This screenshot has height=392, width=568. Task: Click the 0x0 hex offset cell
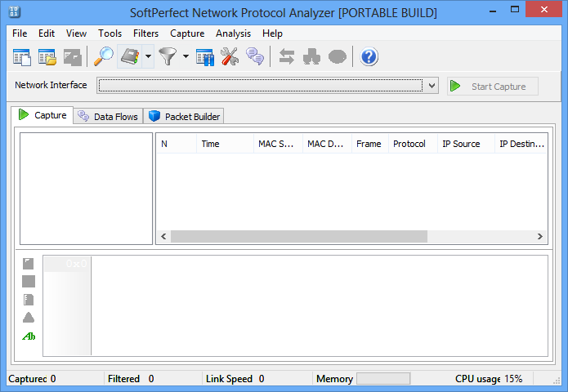pyautogui.click(x=67, y=264)
